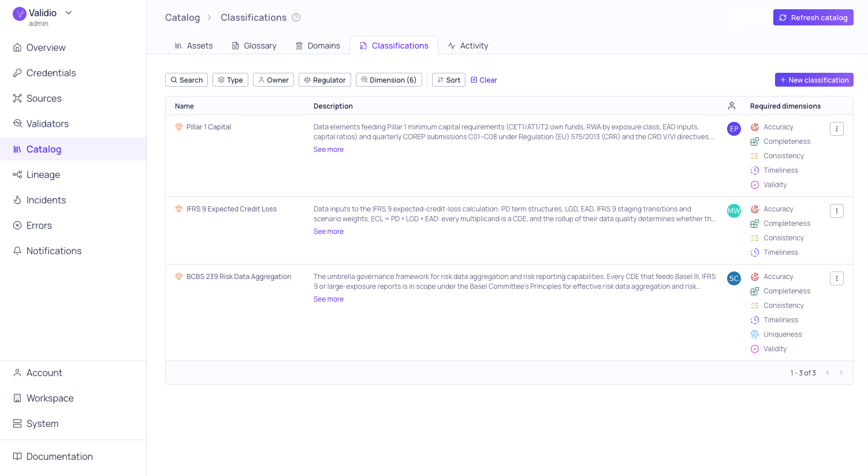
Task: Click the SC owner avatar
Action: coord(734,278)
